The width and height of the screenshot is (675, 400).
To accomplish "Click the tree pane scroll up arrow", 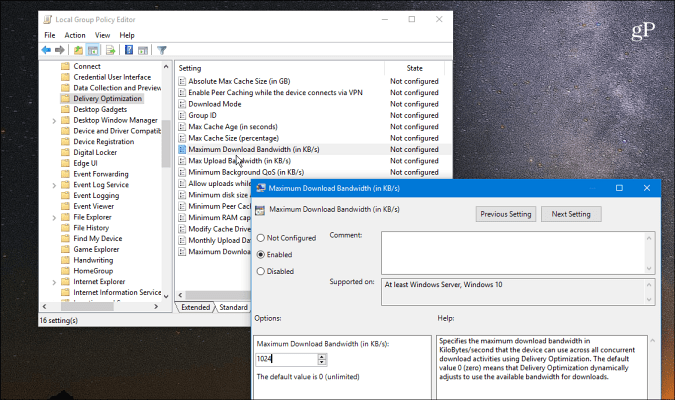I will (x=166, y=67).
